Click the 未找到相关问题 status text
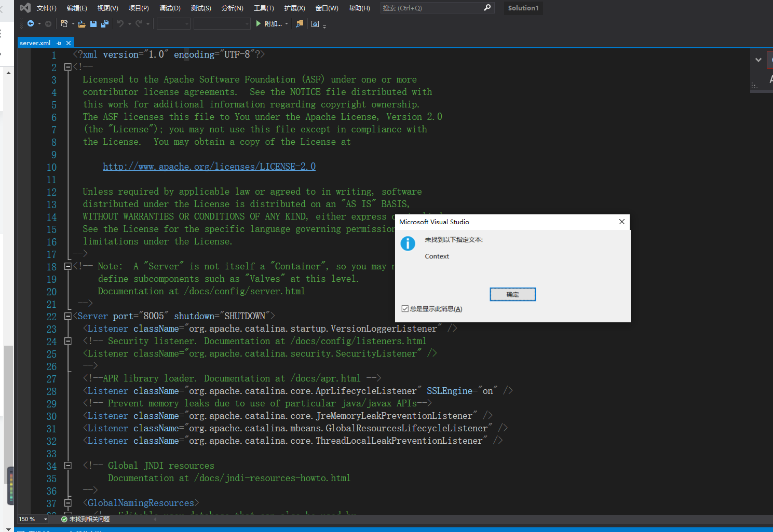 (x=89, y=519)
